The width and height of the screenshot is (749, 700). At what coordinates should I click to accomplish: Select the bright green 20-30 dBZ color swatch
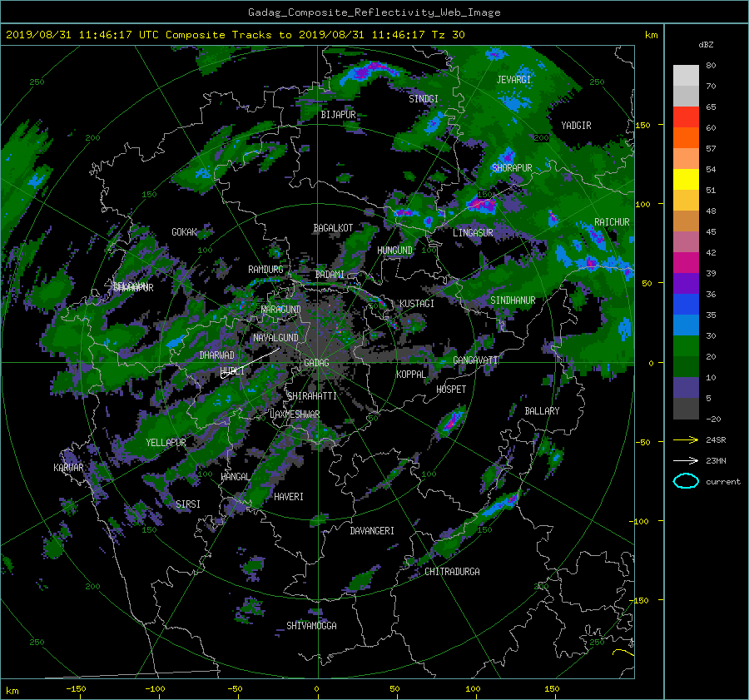tap(686, 346)
